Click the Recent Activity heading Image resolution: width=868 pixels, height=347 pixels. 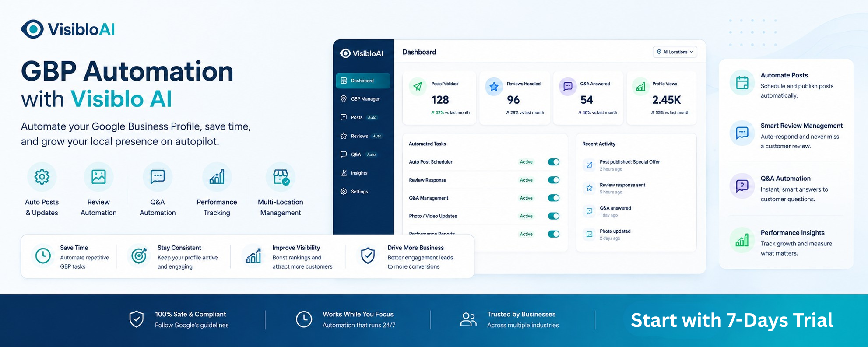(x=599, y=144)
